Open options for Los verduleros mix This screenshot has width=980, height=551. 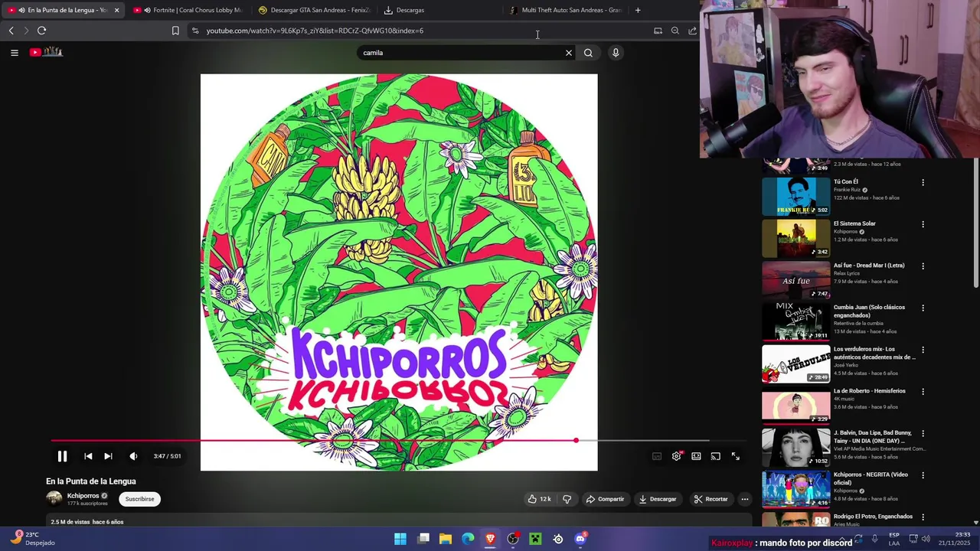pos(923,350)
